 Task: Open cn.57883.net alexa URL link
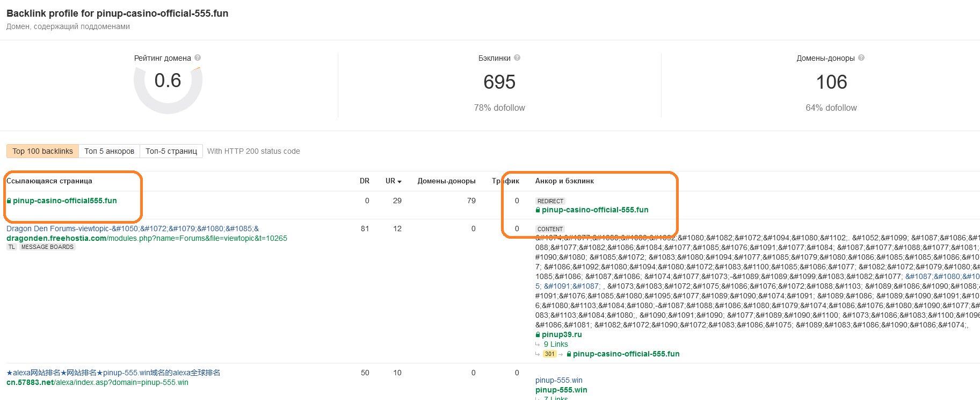click(x=97, y=382)
